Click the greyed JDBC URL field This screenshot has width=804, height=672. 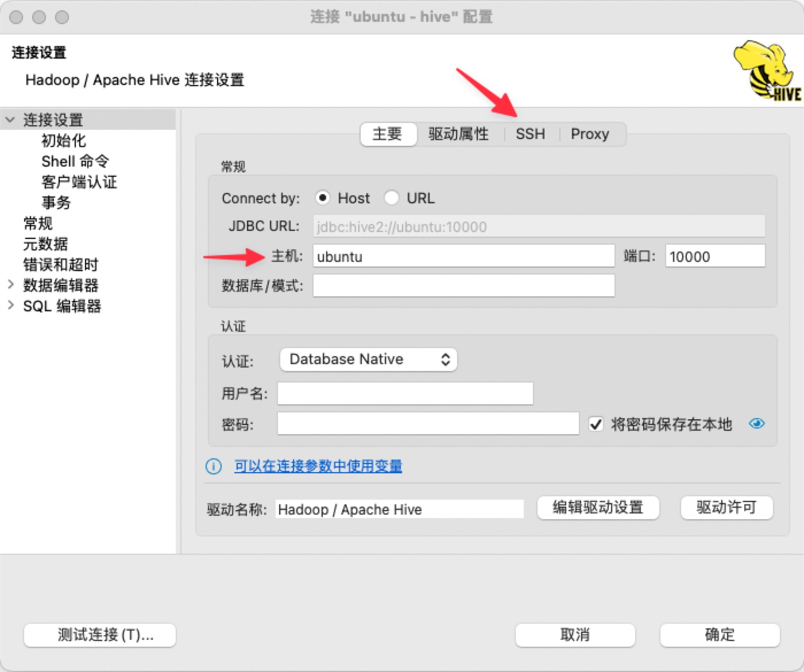click(x=539, y=226)
